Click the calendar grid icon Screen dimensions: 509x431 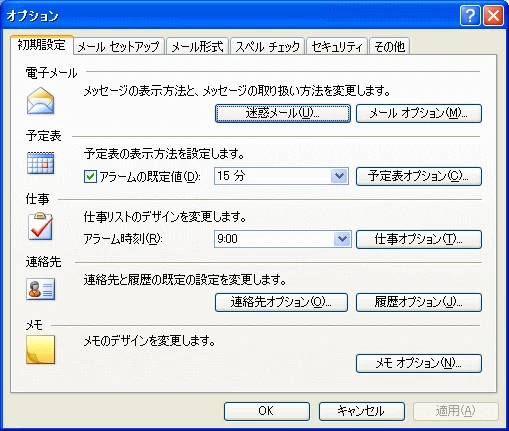pos(40,163)
